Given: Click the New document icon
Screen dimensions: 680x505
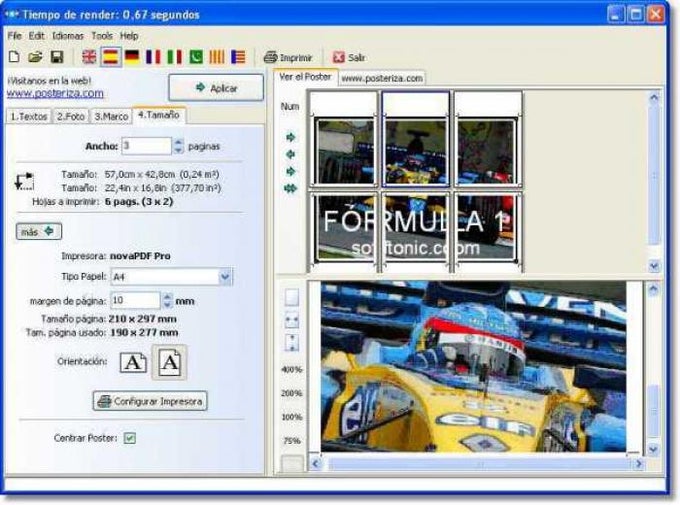Looking at the screenshot, I should (14, 57).
